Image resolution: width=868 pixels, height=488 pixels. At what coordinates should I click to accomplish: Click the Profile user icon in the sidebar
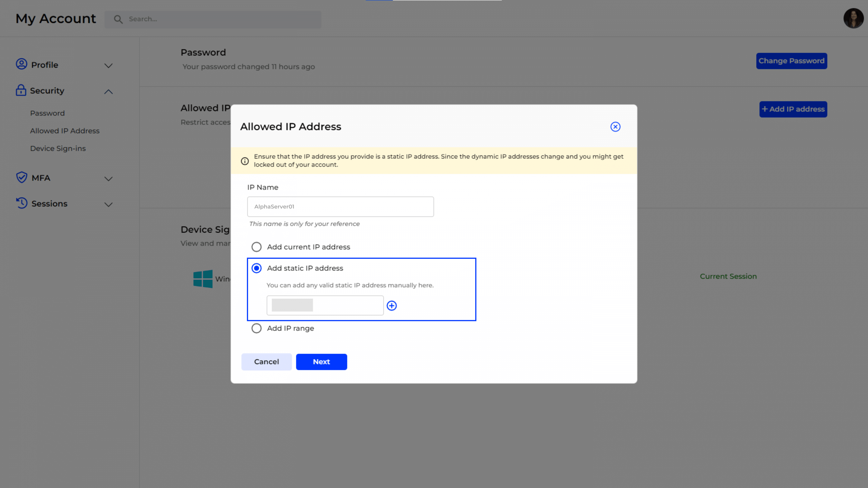pos(22,64)
